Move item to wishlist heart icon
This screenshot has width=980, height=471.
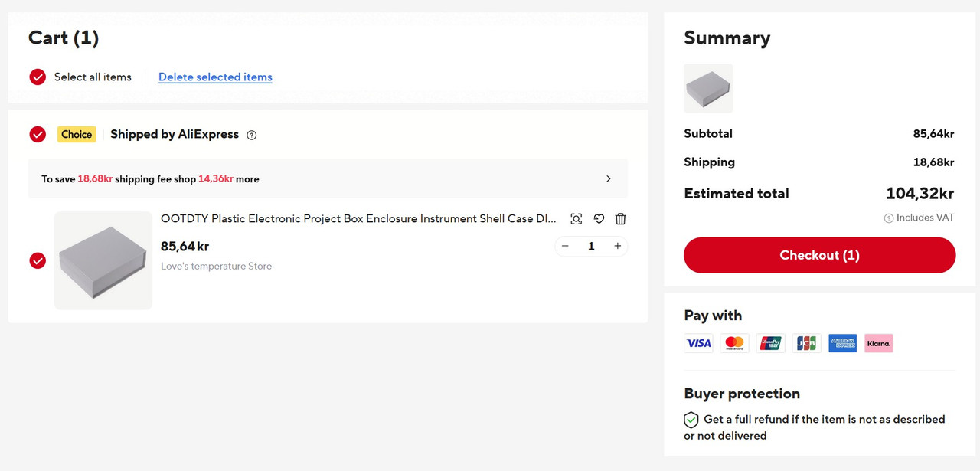[x=599, y=219]
